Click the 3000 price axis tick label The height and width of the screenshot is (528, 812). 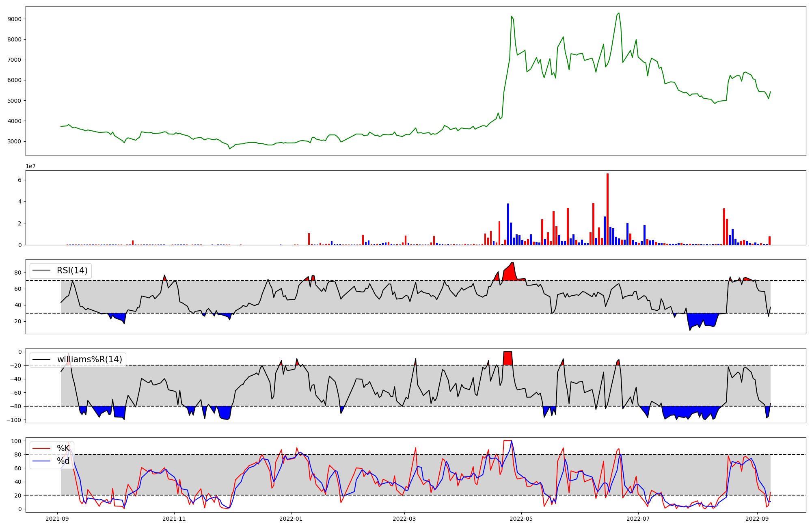click(15, 141)
